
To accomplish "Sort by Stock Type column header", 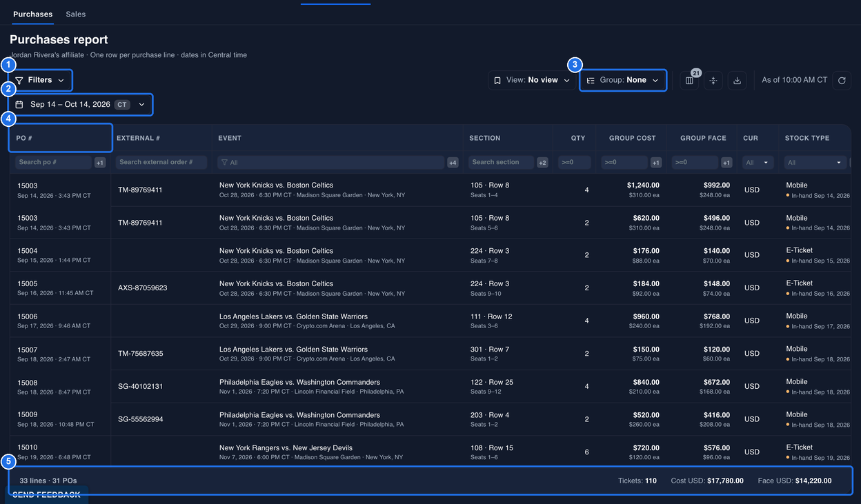I will [815, 138].
